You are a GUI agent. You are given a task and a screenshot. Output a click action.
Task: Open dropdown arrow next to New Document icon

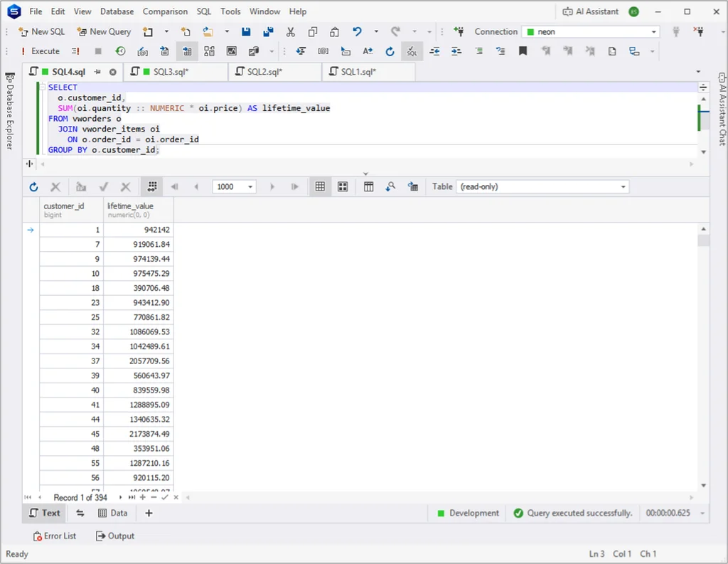[x=166, y=31]
